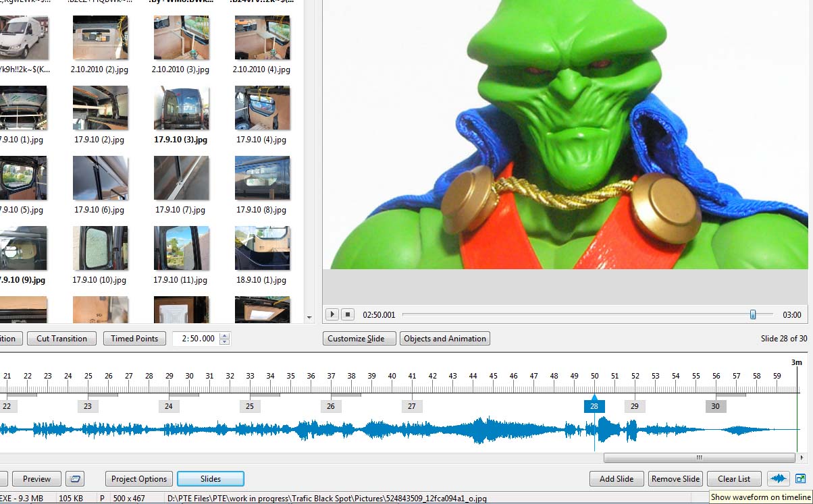Select slide marker 30 below the ruler

[x=716, y=406]
